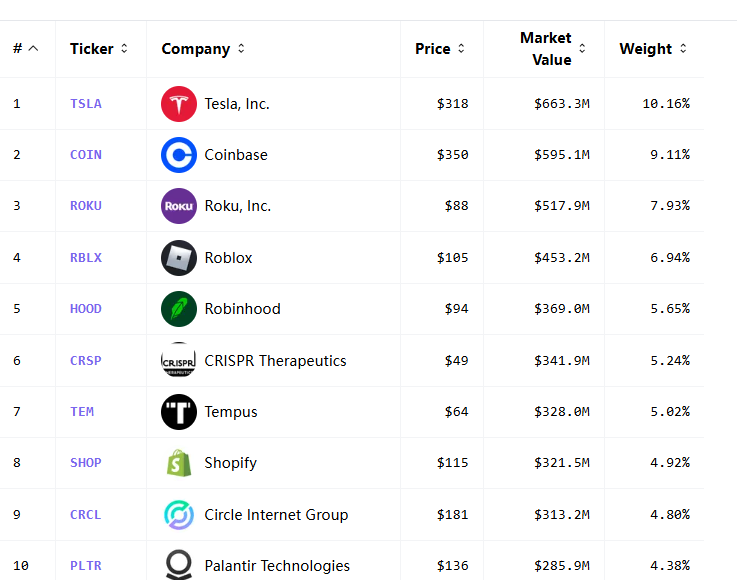This screenshot has width=737, height=580.
Task: Open the TSLA ticker link
Action: coord(86,104)
